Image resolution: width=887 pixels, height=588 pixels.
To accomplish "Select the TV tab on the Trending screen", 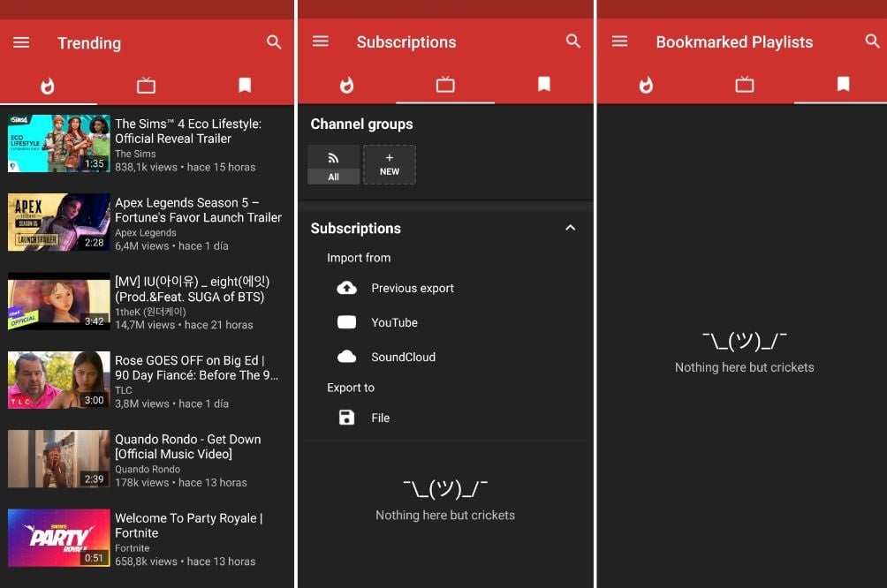I will pyautogui.click(x=146, y=86).
